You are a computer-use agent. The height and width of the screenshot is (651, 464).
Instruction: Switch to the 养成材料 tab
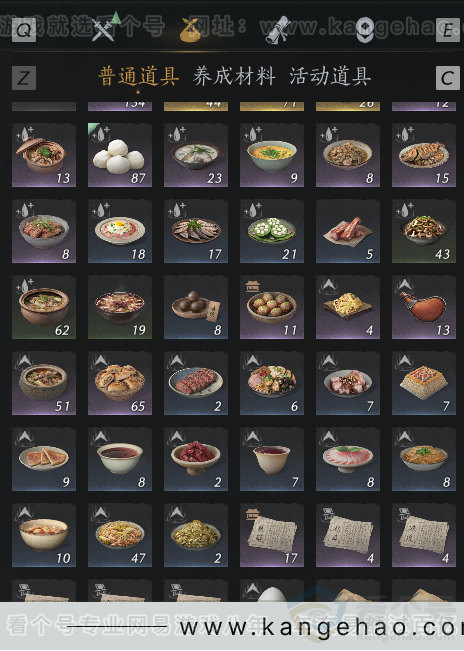coord(234,77)
